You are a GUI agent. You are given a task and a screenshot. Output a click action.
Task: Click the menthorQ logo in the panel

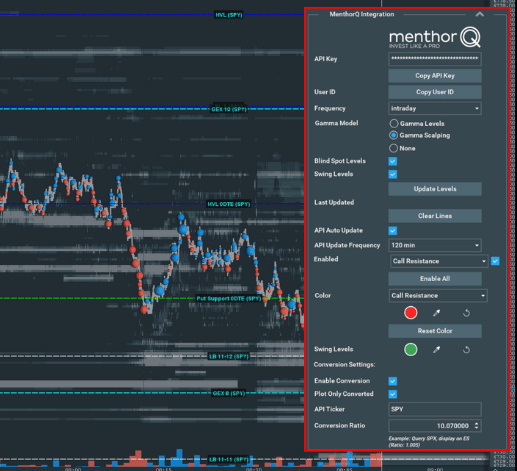pyautogui.click(x=435, y=38)
